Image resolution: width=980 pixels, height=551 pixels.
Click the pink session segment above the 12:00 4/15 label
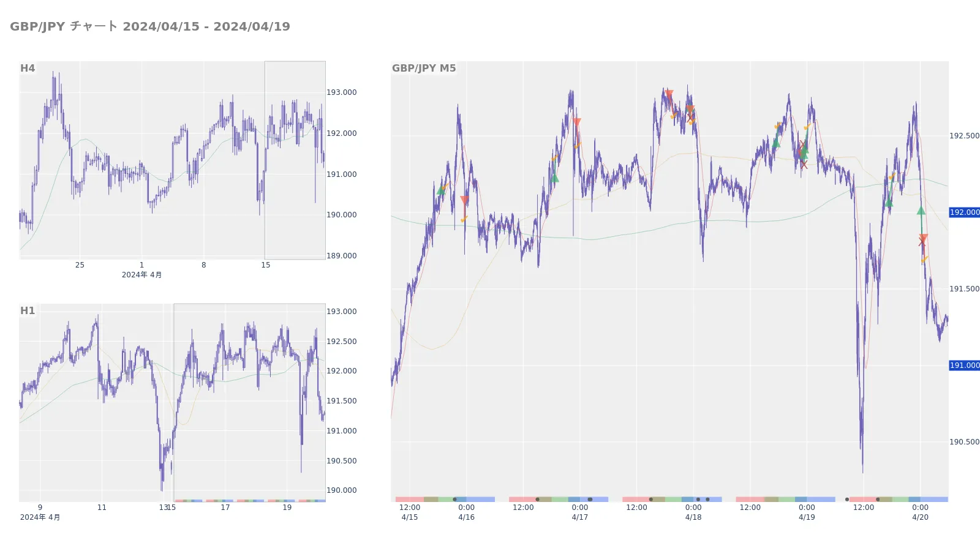(x=410, y=500)
